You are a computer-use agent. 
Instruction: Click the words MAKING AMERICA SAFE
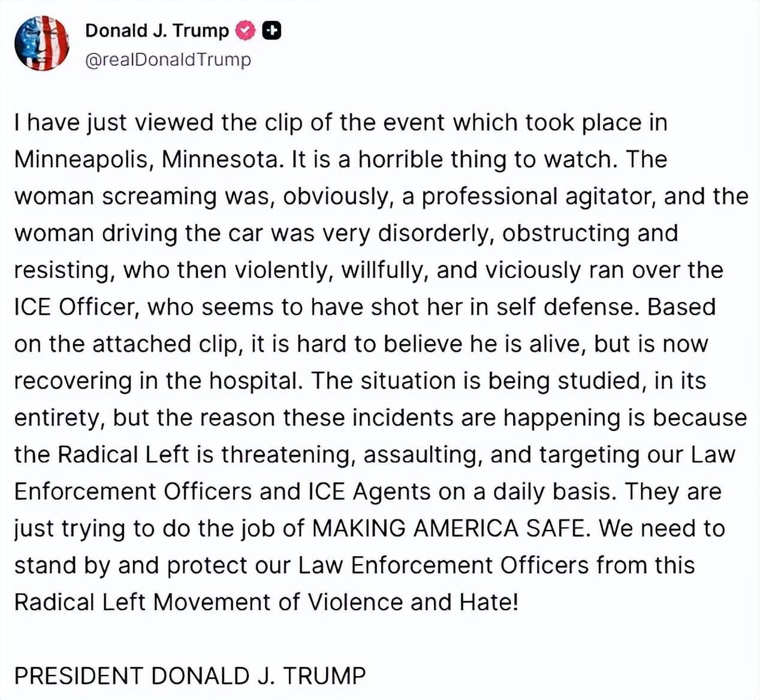(x=449, y=529)
